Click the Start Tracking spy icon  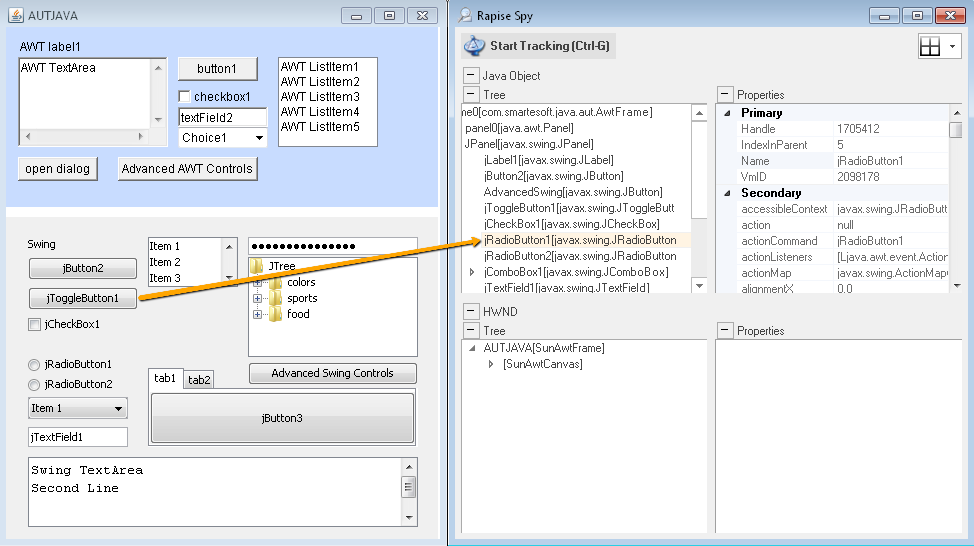tap(474, 46)
